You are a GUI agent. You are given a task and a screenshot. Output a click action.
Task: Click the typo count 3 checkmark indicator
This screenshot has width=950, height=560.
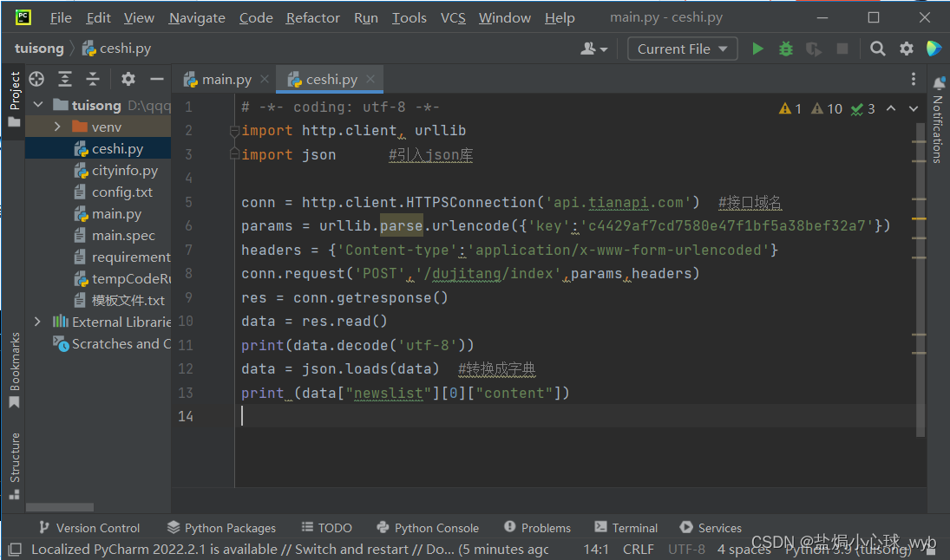[x=862, y=108]
